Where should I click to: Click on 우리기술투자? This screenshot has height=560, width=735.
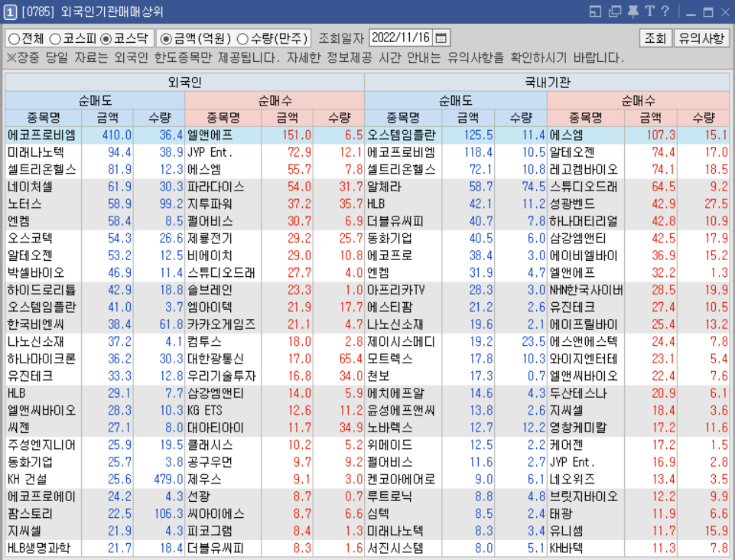221,376
